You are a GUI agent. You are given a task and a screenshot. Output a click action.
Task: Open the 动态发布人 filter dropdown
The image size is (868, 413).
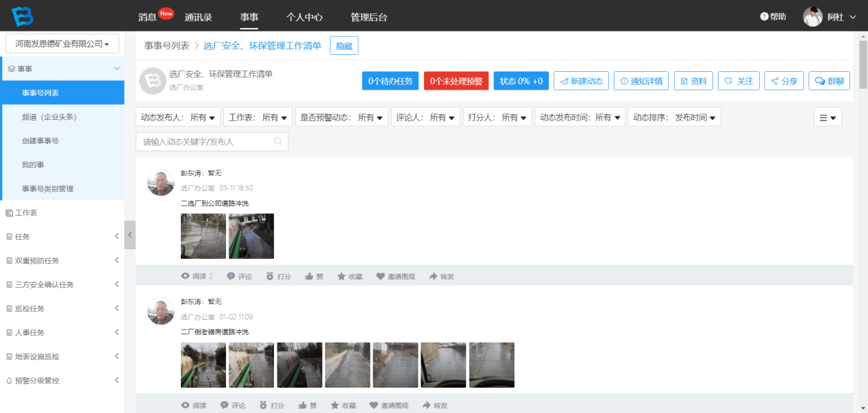178,117
